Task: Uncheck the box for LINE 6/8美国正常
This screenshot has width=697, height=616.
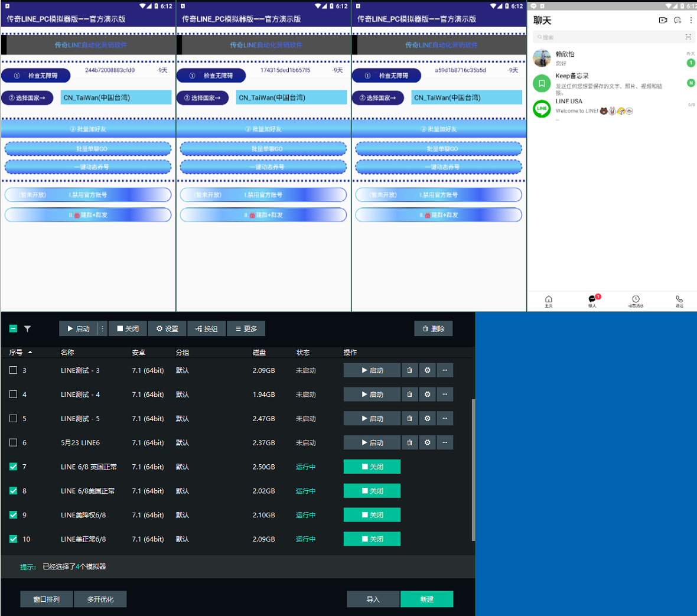Action: 14,491
